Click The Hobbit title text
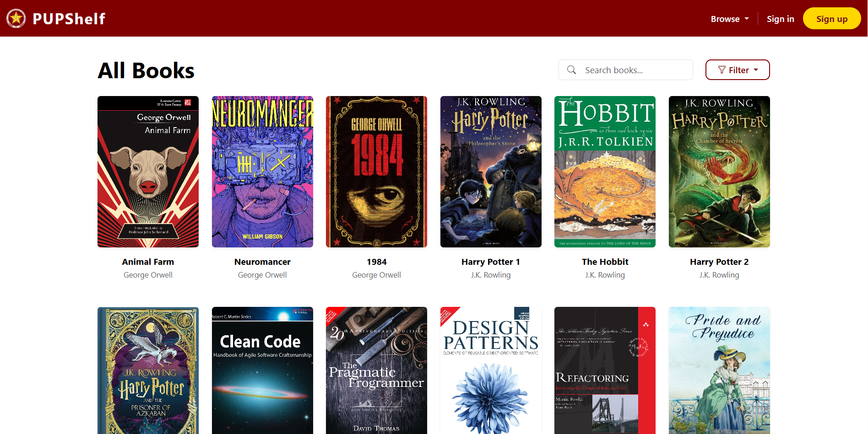868x434 pixels. tap(605, 262)
